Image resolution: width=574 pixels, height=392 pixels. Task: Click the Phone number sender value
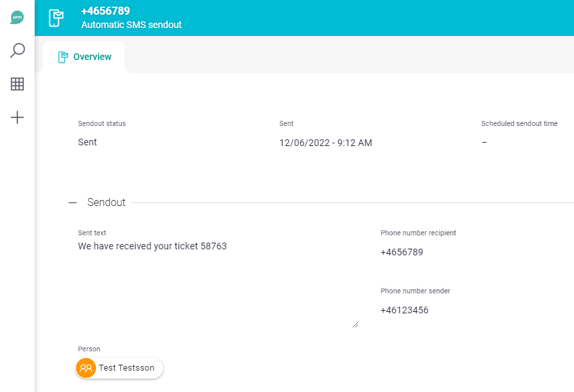pyautogui.click(x=404, y=310)
